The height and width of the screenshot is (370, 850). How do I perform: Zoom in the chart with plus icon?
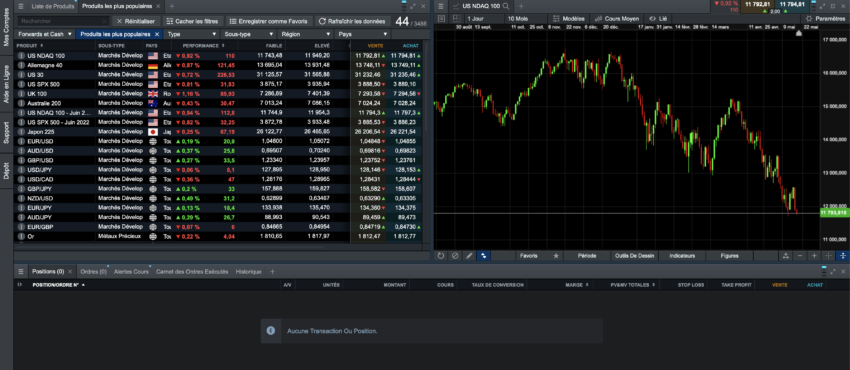[814, 256]
